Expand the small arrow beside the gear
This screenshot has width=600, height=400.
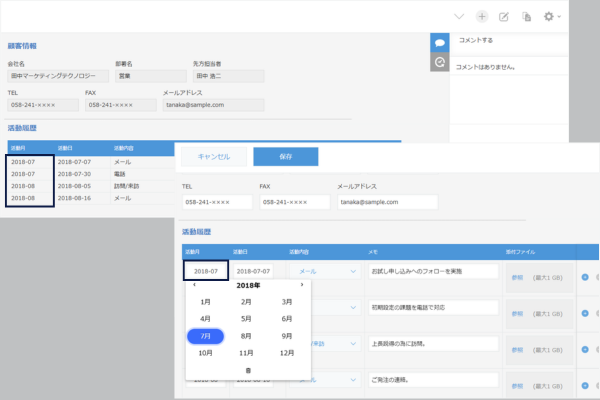pos(559,16)
